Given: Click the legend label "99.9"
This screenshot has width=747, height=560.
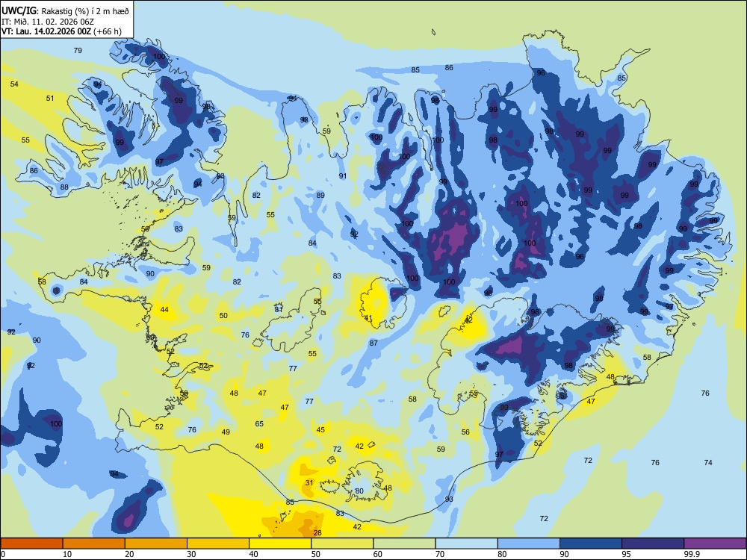Looking at the screenshot, I should point(692,554).
